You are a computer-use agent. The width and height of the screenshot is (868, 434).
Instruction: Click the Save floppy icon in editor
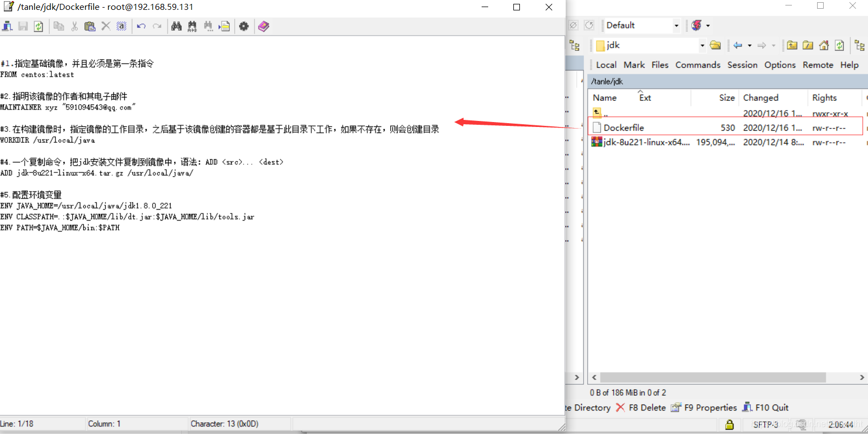coord(23,26)
